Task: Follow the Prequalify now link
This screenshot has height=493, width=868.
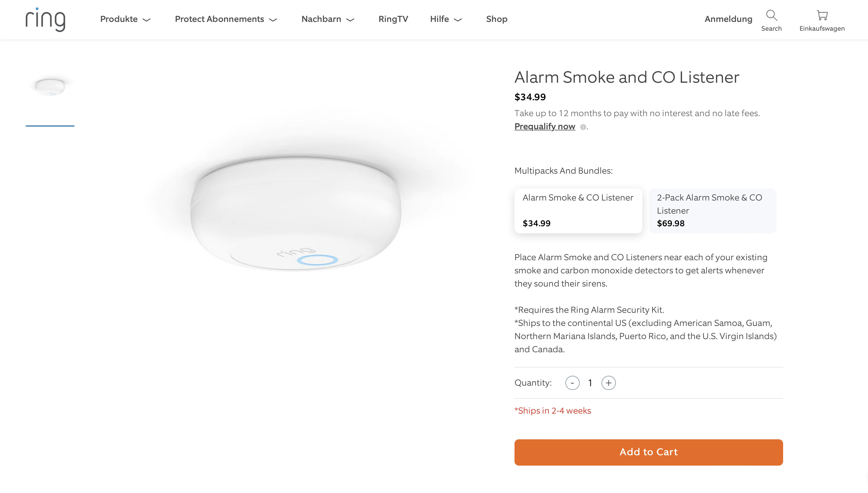Action: coord(545,127)
